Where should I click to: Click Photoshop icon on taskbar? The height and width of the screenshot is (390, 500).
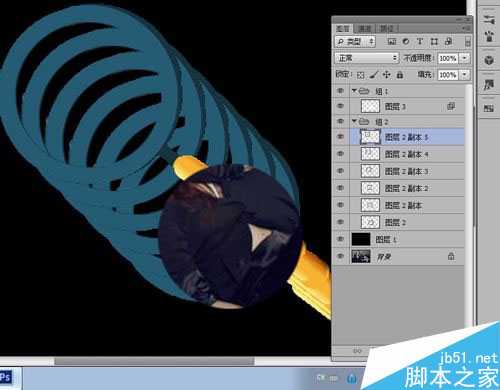coord(6,378)
